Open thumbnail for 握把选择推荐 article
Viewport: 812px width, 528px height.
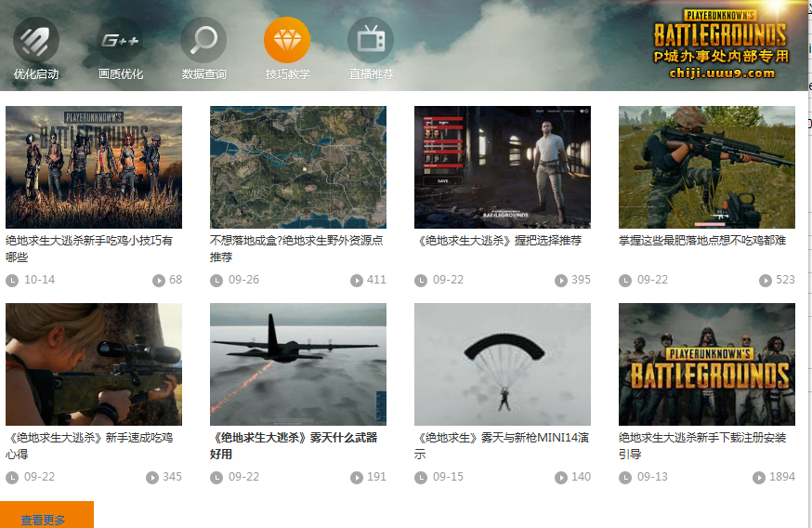tap(503, 167)
